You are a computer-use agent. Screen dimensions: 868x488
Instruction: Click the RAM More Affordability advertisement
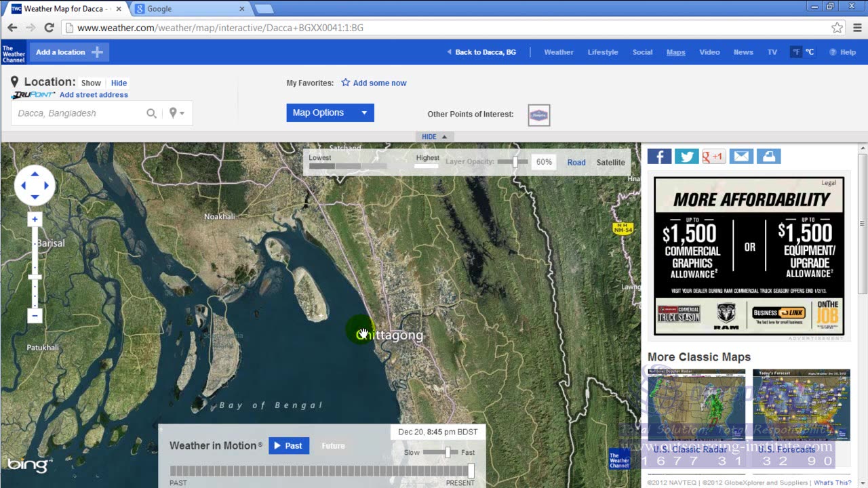pos(749,256)
